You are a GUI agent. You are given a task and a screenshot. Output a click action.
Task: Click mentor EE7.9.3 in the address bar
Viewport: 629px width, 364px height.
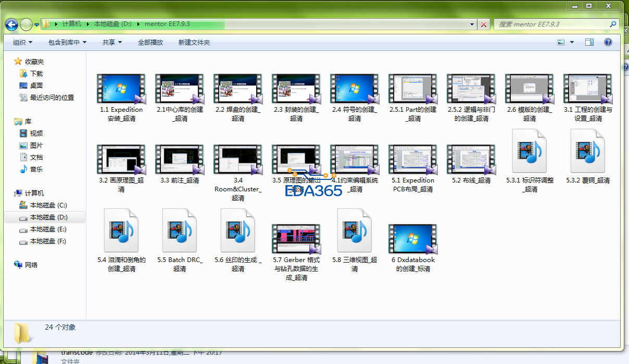pyautogui.click(x=167, y=24)
